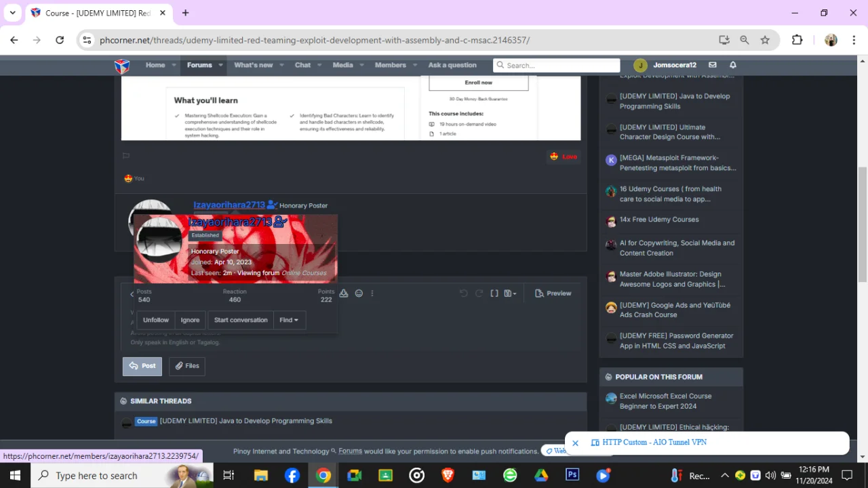Open Photoshop from the taskbar
The width and height of the screenshot is (868, 488).
[x=572, y=475]
